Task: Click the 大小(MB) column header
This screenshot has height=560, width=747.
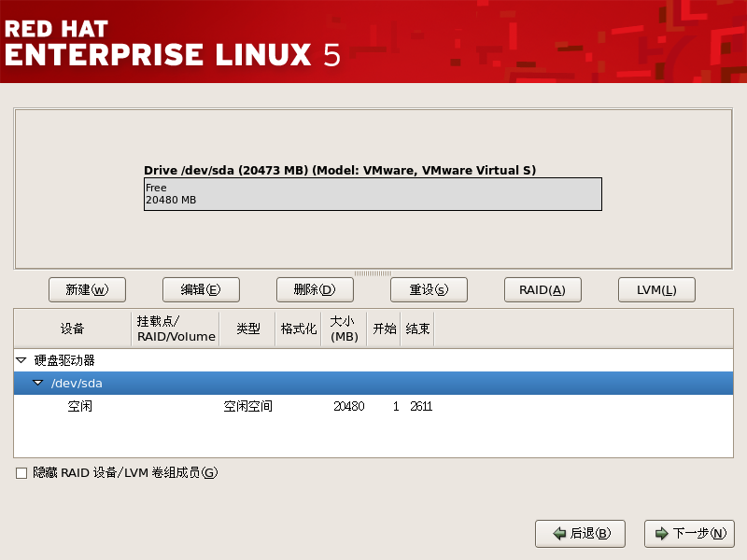Action: pos(344,329)
